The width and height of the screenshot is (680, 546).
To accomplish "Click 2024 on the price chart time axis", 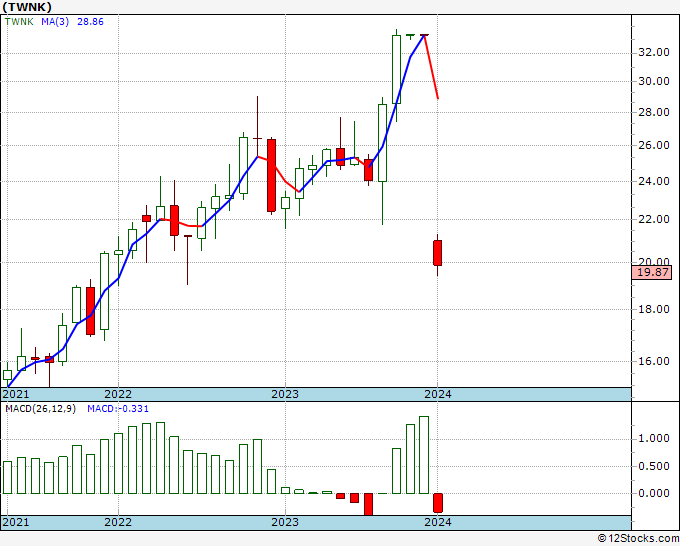I will 438,394.
